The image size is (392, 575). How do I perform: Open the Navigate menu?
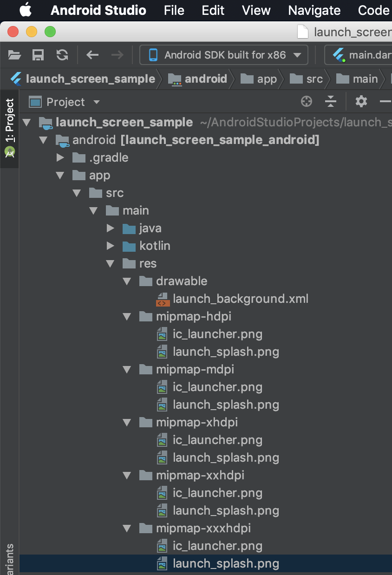coord(314,10)
